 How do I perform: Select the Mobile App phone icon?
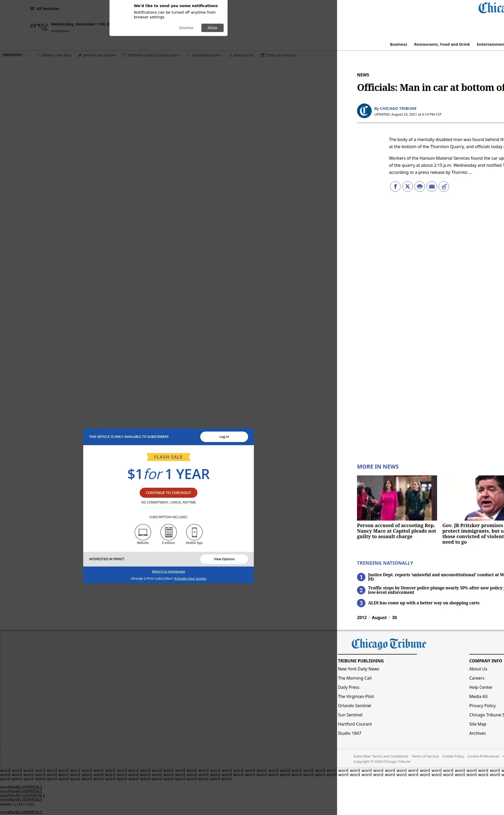coord(194,532)
